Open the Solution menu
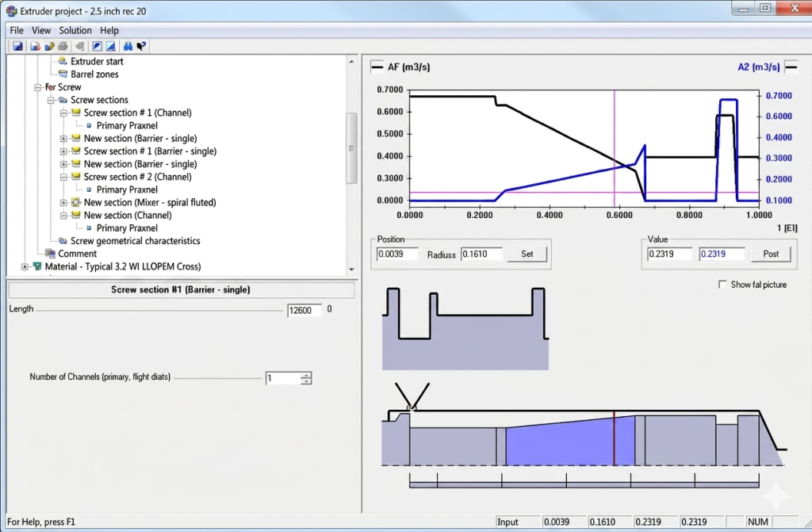This screenshot has height=532, width=812. tap(75, 31)
